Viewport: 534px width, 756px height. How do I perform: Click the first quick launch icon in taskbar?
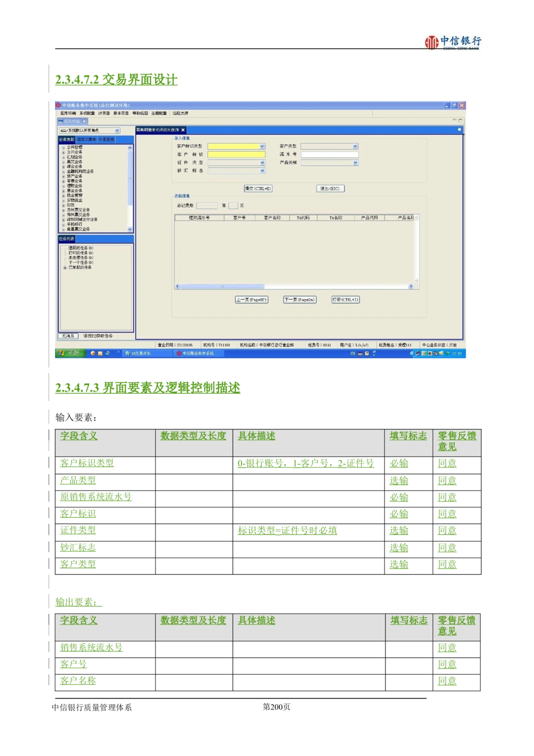pos(93,353)
